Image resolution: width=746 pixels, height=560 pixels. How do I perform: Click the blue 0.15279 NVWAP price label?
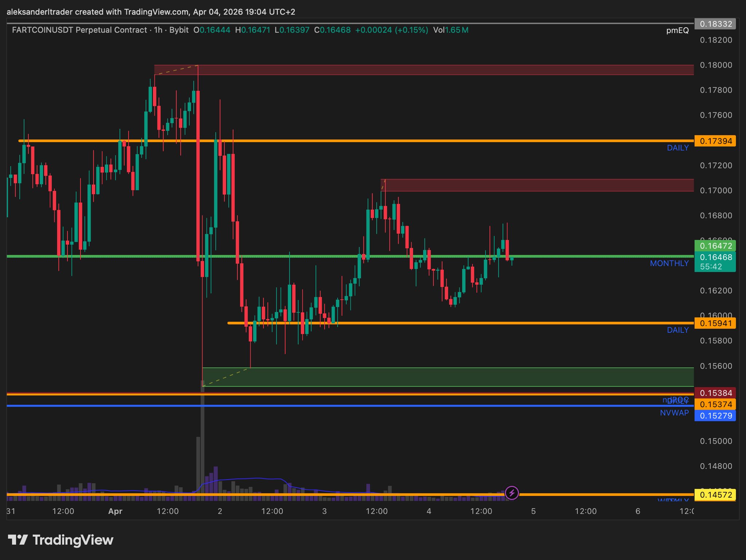(715, 415)
